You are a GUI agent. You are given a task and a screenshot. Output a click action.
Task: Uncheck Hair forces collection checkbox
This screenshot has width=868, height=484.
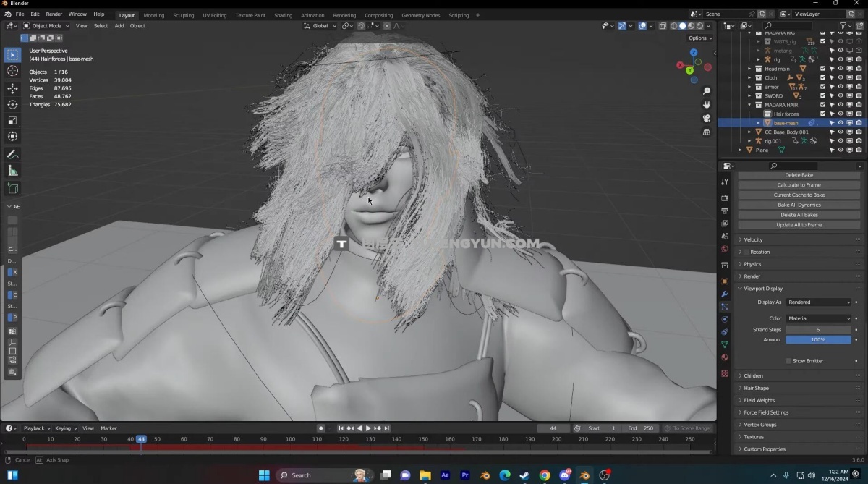[822, 114]
